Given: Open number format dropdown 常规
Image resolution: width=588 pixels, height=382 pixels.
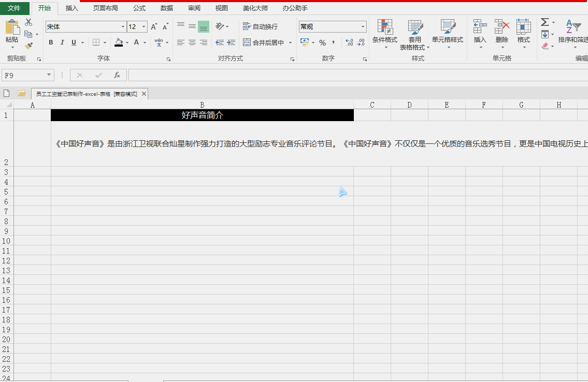Looking at the screenshot, I should 363,26.
